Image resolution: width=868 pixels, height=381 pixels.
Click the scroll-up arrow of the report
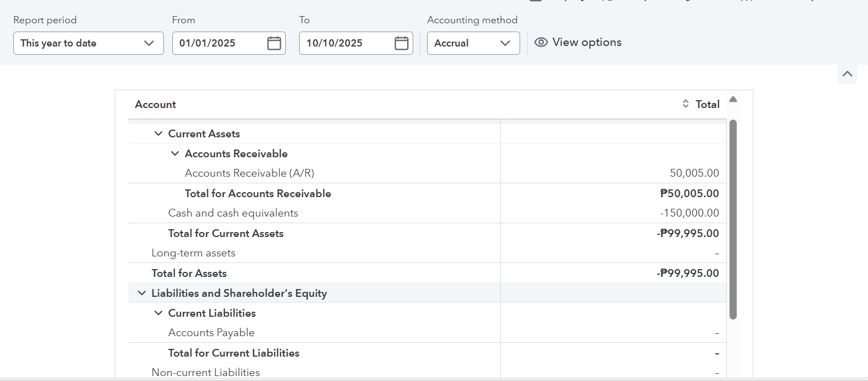(733, 100)
